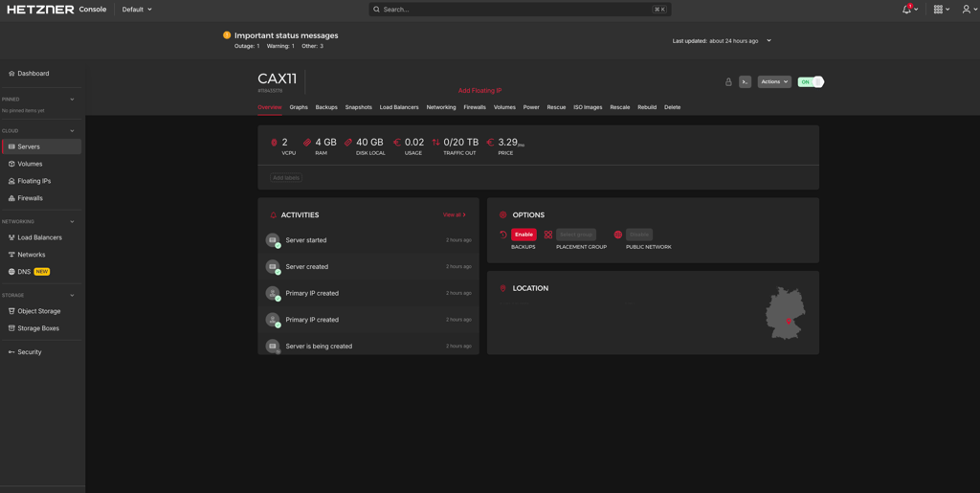Open the Networking tab
980x493 pixels.
[x=441, y=107]
